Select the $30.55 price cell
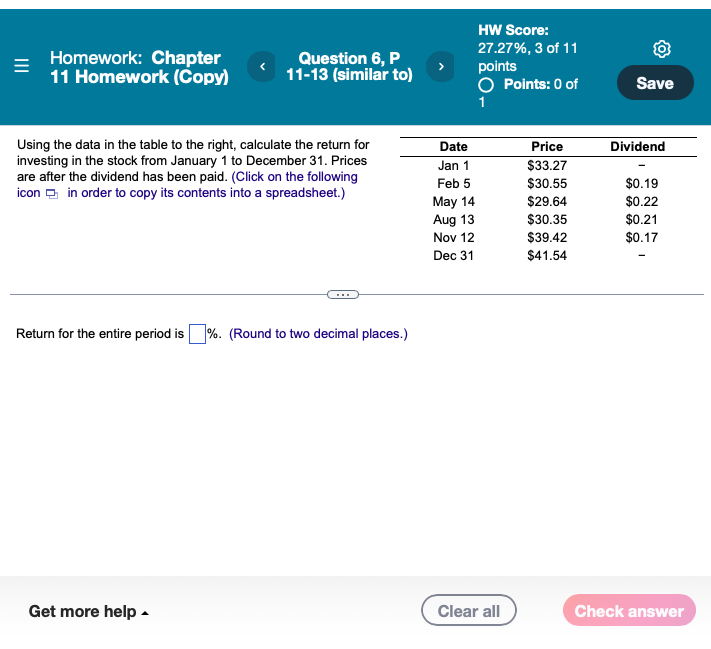711x649 pixels. tap(547, 184)
